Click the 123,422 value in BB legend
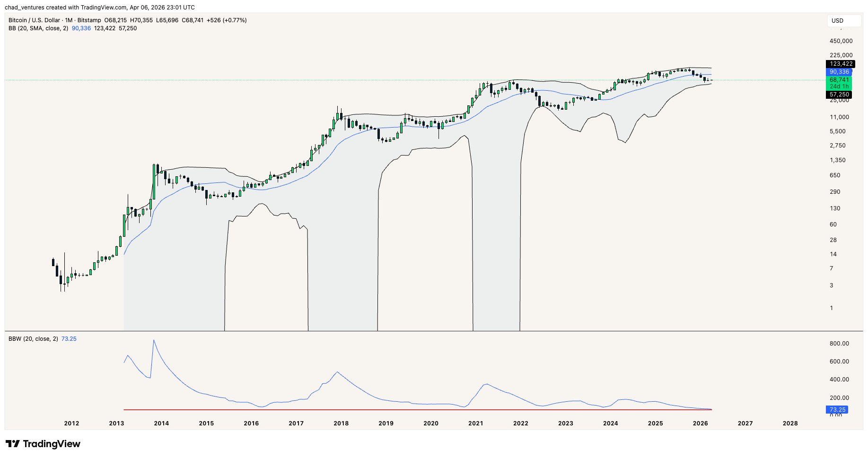 105,28
